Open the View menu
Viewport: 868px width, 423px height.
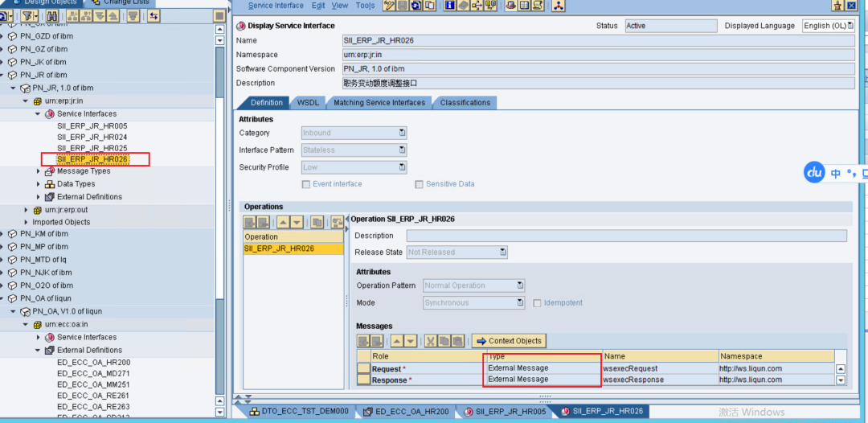pyautogui.click(x=340, y=6)
